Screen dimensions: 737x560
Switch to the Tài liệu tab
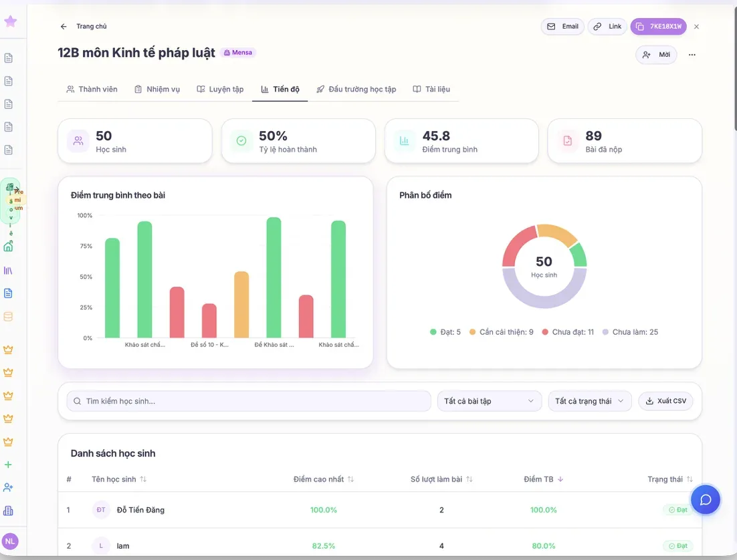tap(431, 90)
